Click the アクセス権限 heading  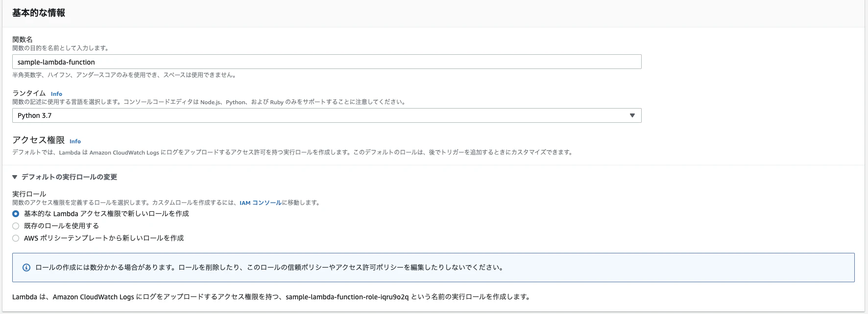[39, 140]
